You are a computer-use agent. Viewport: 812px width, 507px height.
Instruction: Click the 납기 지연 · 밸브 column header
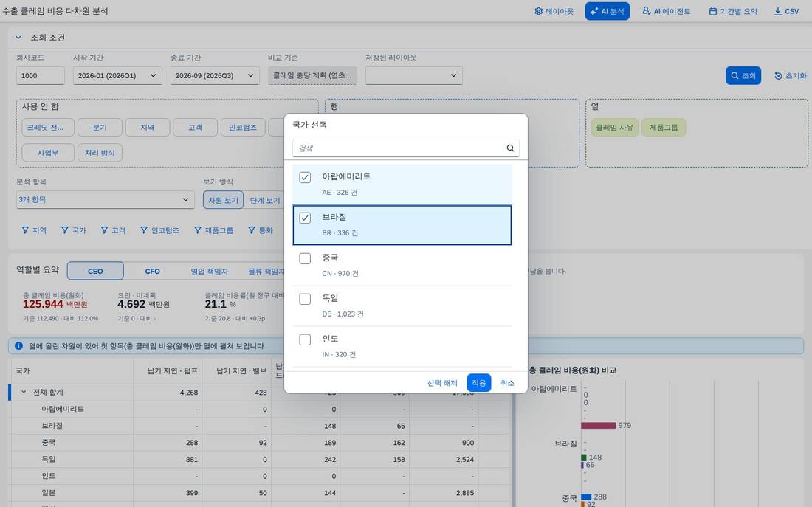pos(237,370)
